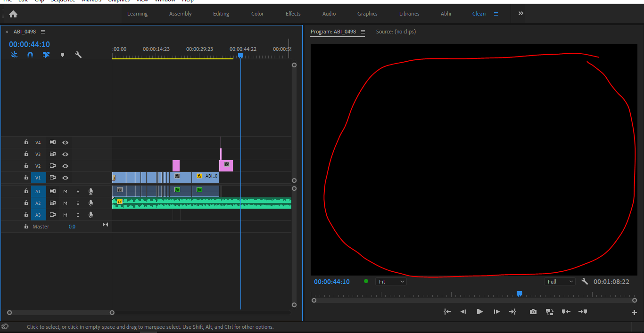Open the Fit zoom level dropdown
Image resolution: width=644 pixels, height=333 pixels.
391,281
